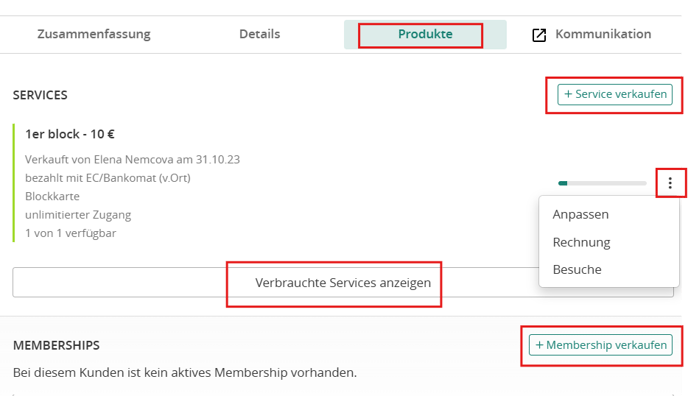Click the MEMBERSHIPS section heading
The image size is (688, 396).
click(x=56, y=345)
